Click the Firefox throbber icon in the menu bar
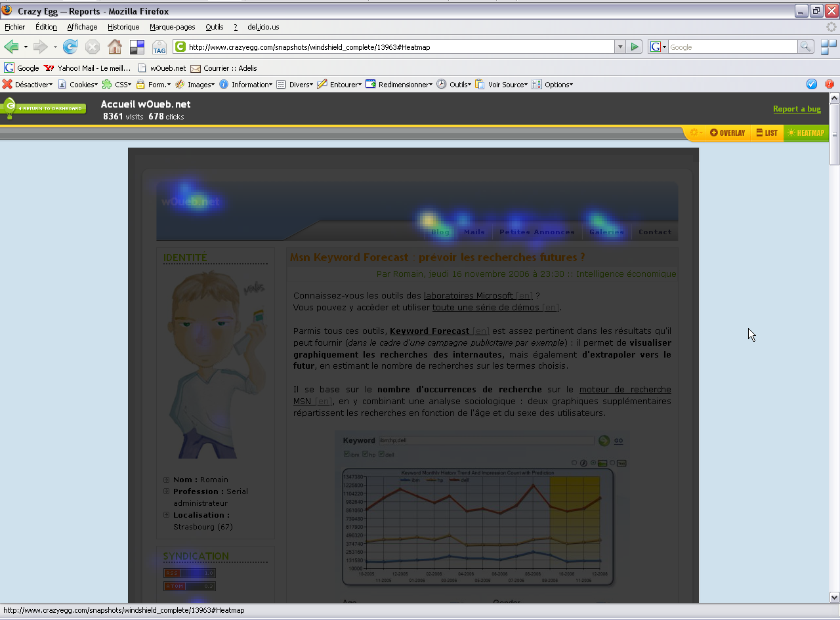 tap(831, 27)
